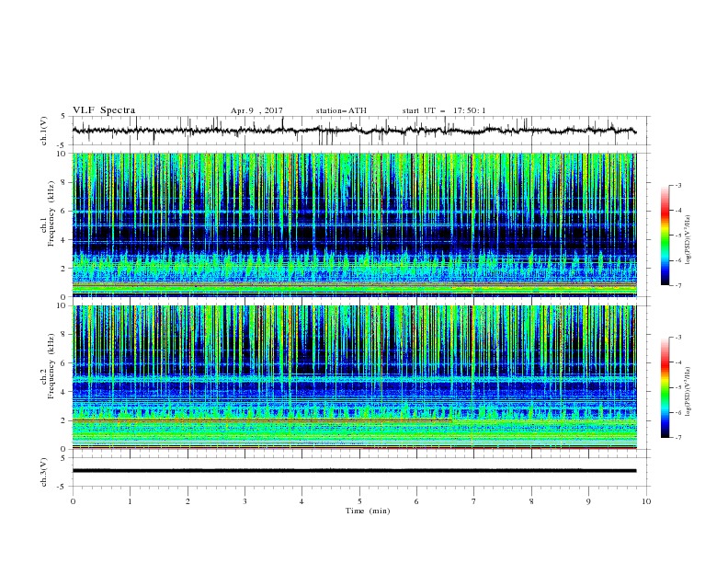The height and width of the screenshot is (563, 728).
Task: Click inside the ch.2 spectrogram panel
Action: click(354, 377)
